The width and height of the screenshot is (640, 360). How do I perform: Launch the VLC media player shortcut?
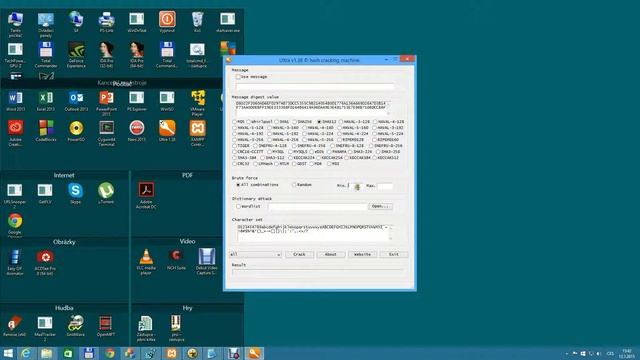[x=146, y=262]
